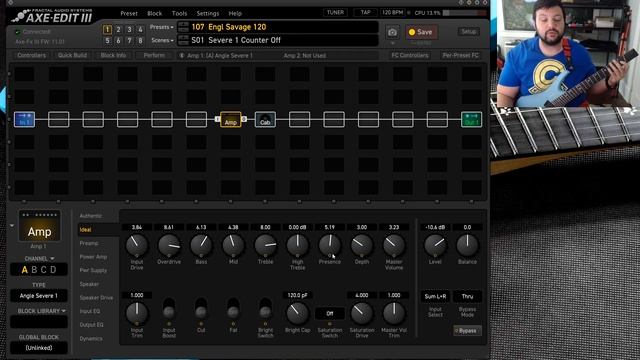Open the Tools menu

180,13
